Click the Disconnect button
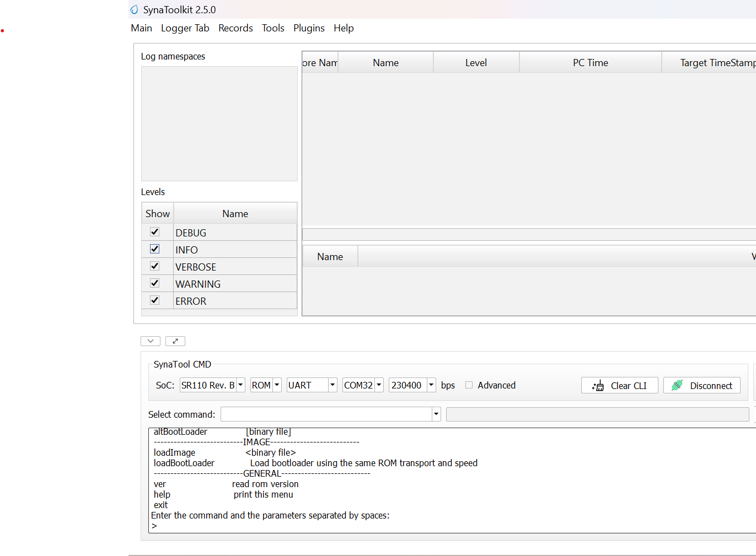The image size is (756, 556). pyautogui.click(x=702, y=385)
